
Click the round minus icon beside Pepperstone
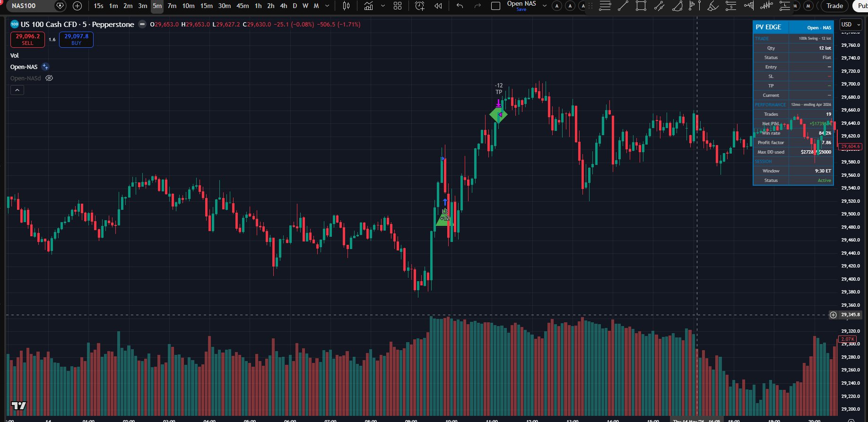tap(142, 24)
